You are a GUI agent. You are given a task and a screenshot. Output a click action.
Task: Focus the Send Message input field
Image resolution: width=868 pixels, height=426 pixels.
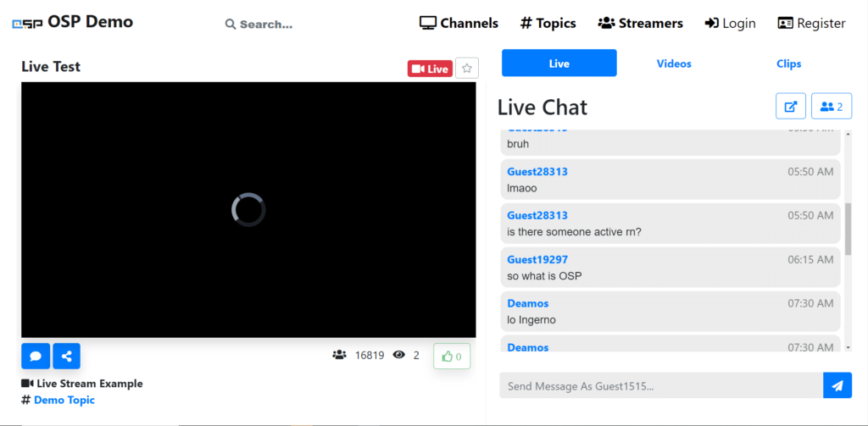pyautogui.click(x=661, y=385)
